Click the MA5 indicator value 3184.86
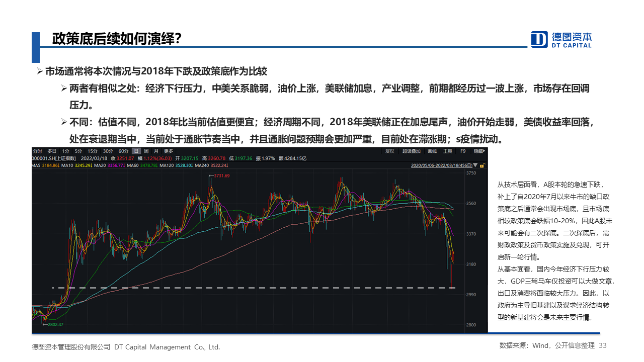This screenshot has height=362, width=644. point(50,165)
